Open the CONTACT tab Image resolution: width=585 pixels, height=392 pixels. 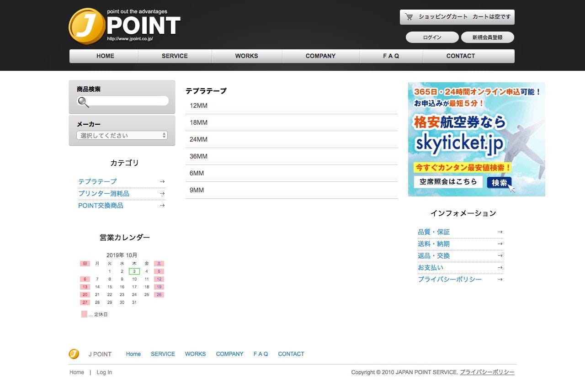point(460,56)
